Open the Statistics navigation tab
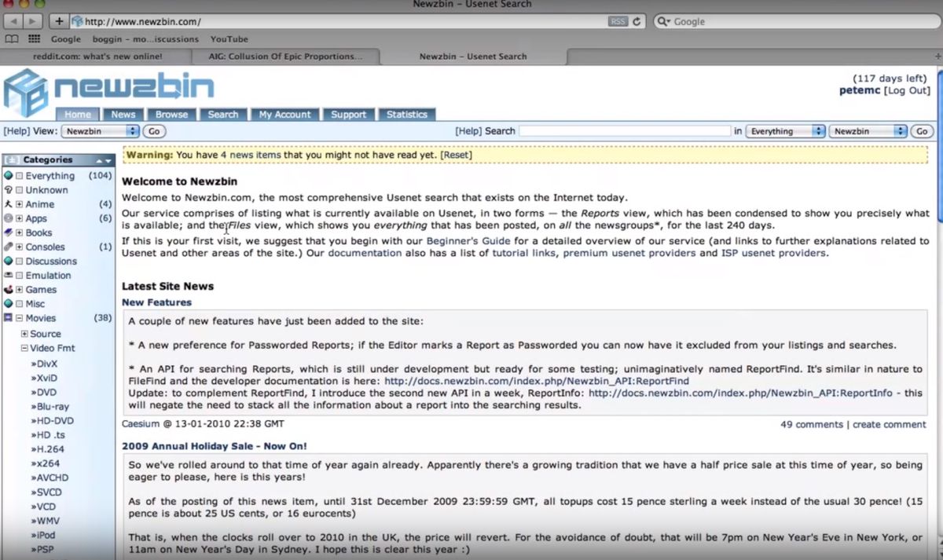This screenshot has height=560, width=943. pyautogui.click(x=407, y=114)
